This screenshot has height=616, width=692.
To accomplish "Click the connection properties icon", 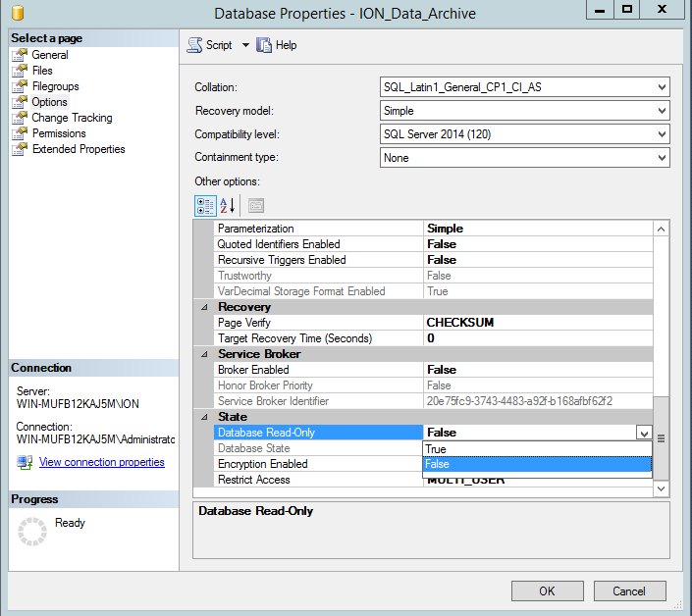I will click(x=25, y=462).
